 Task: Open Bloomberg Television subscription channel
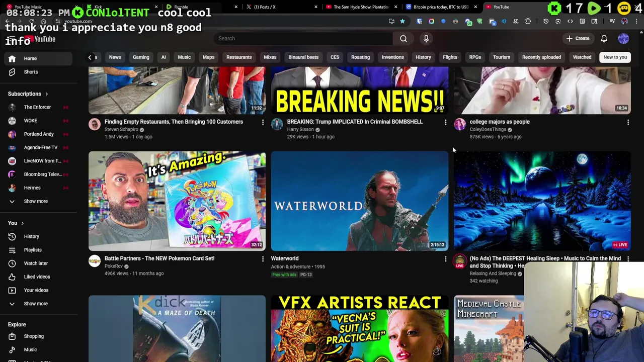pyautogui.click(x=39, y=174)
